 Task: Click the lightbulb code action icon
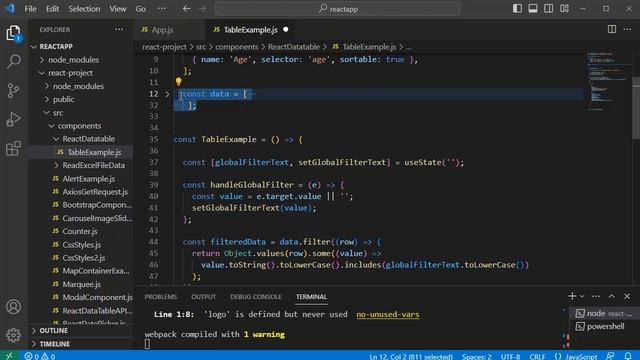178,82
